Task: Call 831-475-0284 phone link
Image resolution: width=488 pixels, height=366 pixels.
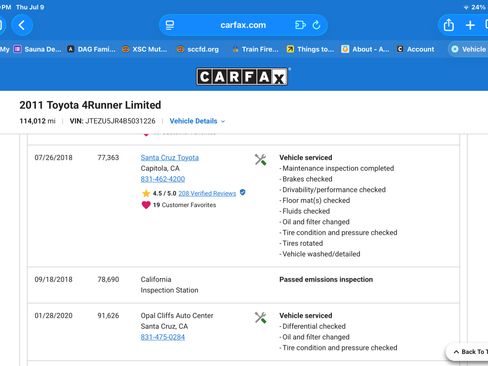Action: pos(163,337)
